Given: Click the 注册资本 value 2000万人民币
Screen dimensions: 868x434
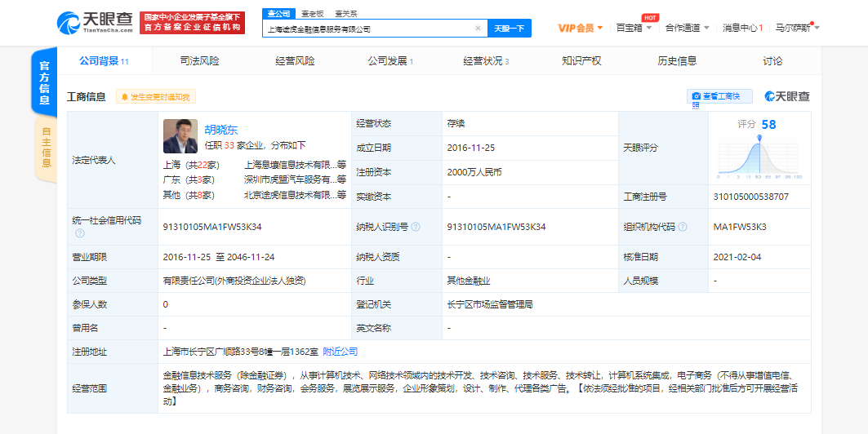Looking at the screenshot, I should coord(474,172).
